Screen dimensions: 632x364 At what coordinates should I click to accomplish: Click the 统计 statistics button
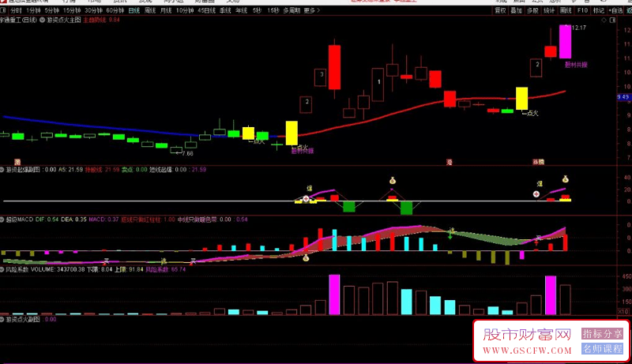549,10
